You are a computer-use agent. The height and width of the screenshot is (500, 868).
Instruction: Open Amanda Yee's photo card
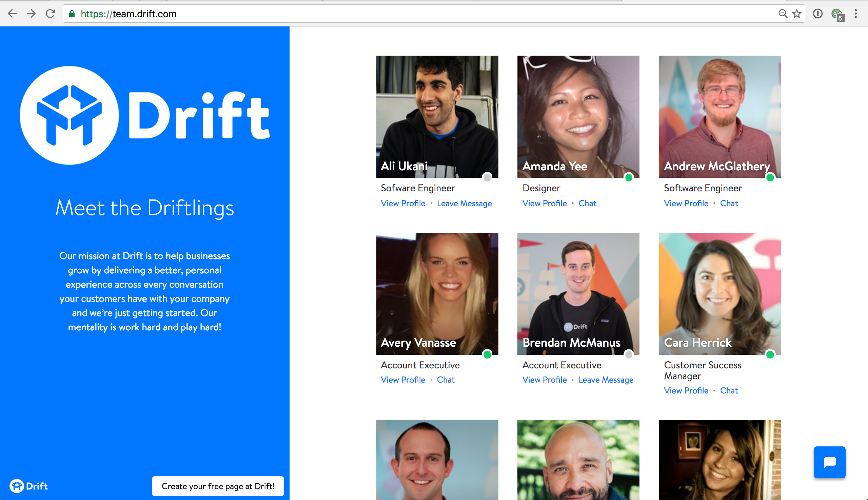(x=578, y=116)
